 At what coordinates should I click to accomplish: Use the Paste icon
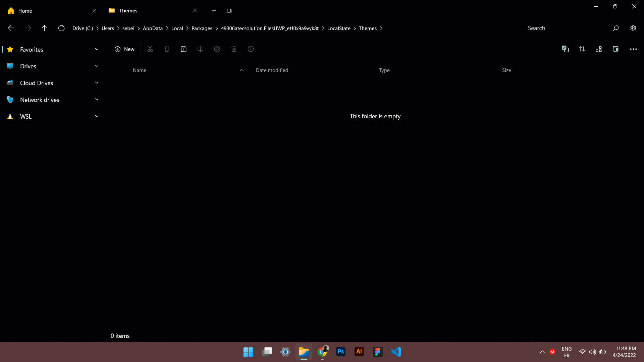[183, 49]
